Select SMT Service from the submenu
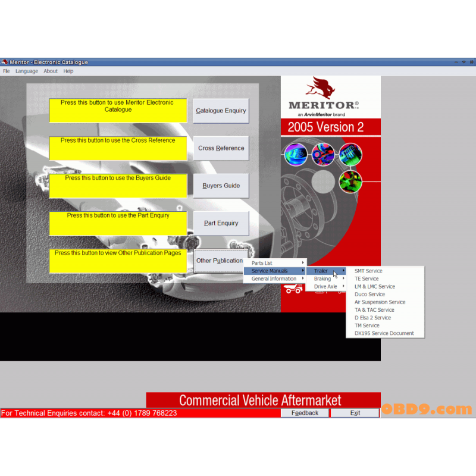Viewport: 476px width, 476px height. point(368,271)
